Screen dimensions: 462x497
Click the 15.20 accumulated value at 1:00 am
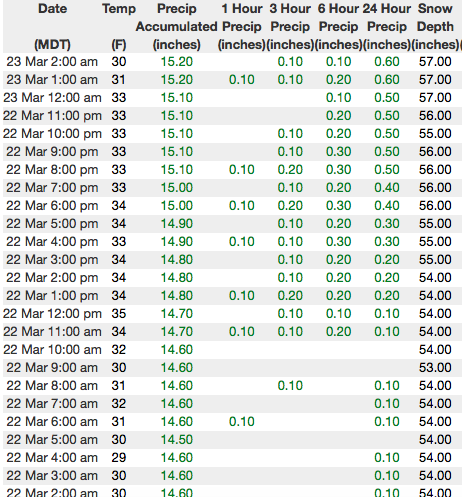pos(177,80)
